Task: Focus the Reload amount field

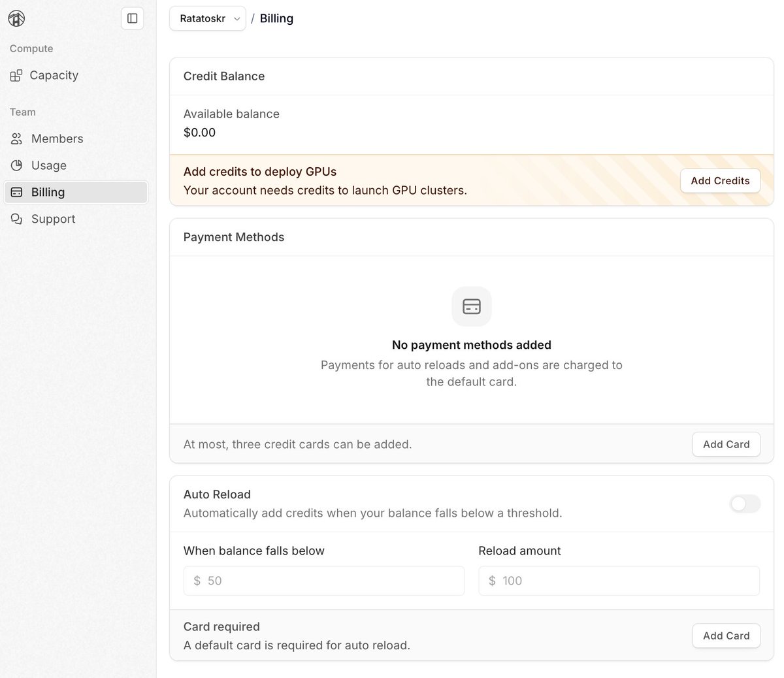Action: (x=619, y=581)
